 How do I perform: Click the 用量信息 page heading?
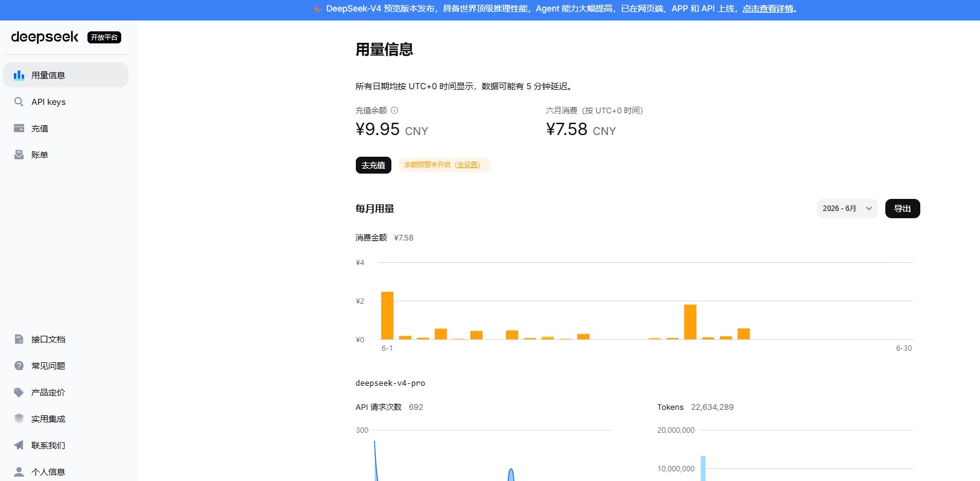pos(384,49)
